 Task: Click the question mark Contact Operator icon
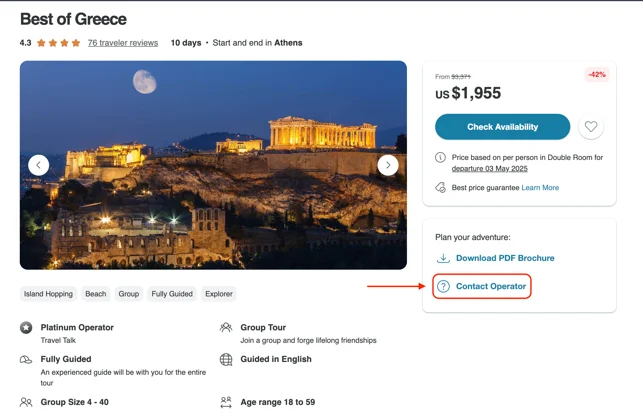[x=443, y=286]
